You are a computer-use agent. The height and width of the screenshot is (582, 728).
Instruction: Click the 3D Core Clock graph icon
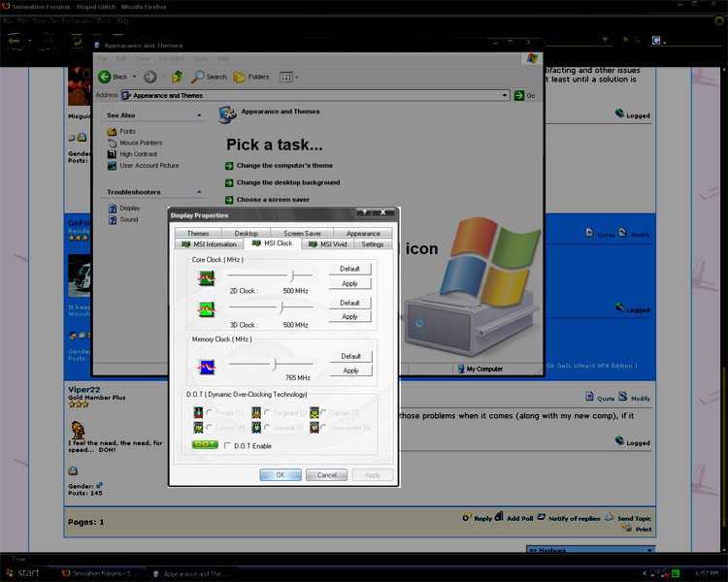click(x=207, y=309)
